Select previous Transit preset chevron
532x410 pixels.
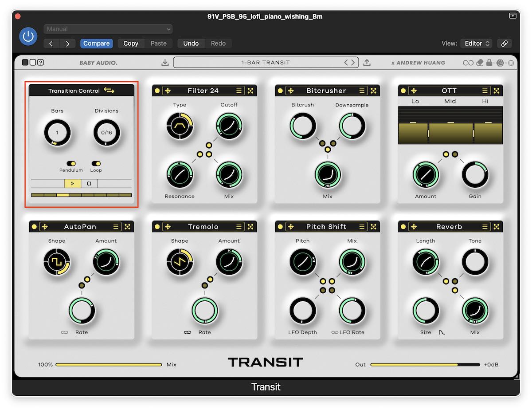pos(347,63)
